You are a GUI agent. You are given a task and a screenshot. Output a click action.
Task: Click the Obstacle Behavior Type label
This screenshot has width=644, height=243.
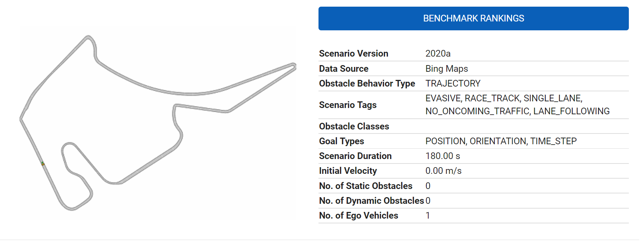pos(367,84)
